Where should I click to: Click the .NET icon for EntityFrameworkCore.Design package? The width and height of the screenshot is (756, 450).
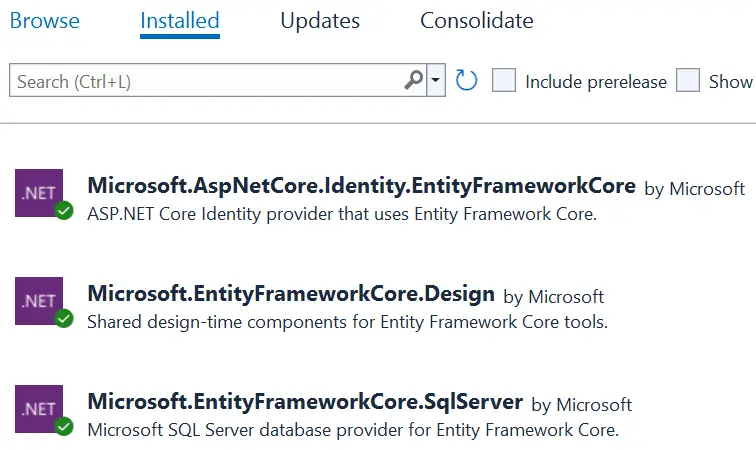tap(39, 301)
